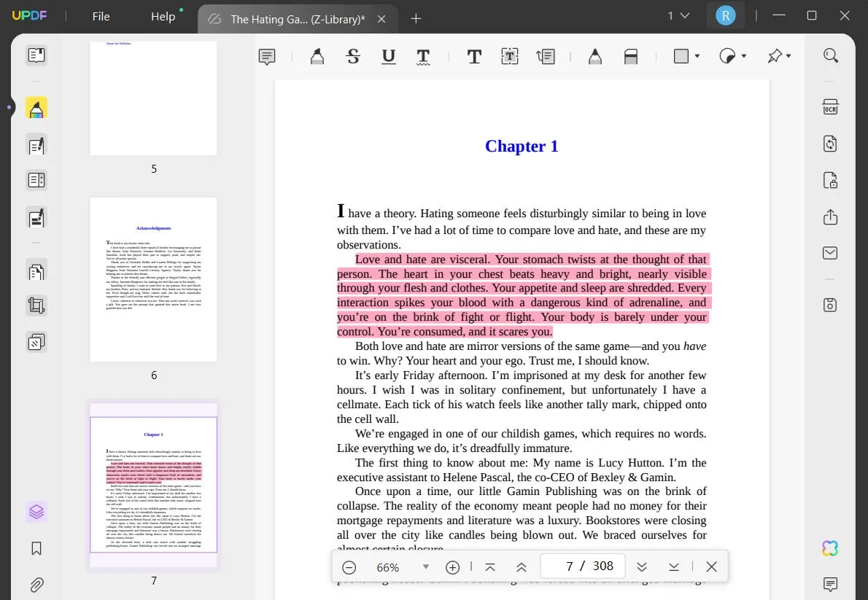Select the Eraser tool
The width and height of the screenshot is (868, 600).
[x=631, y=56]
